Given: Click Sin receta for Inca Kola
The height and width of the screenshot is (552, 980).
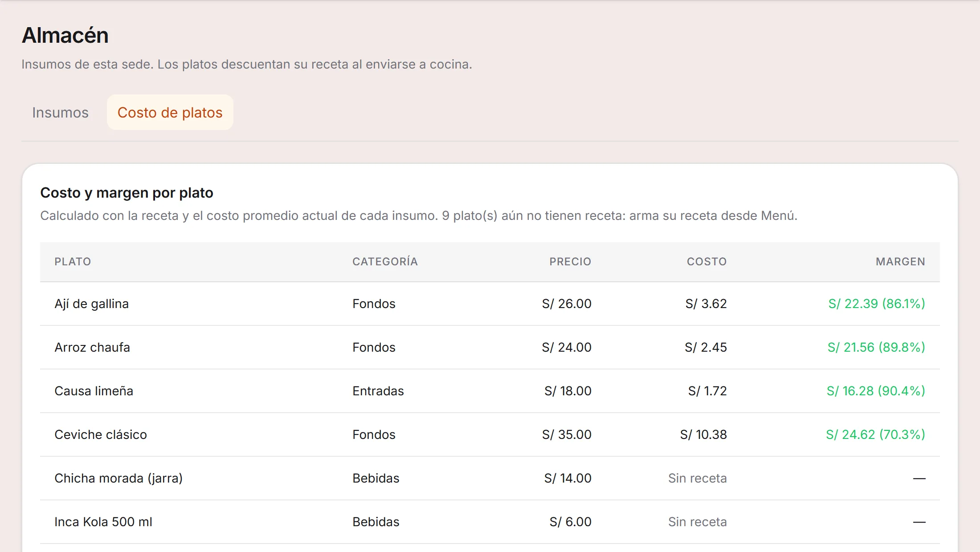Looking at the screenshot, I should (x=697, y=522).
